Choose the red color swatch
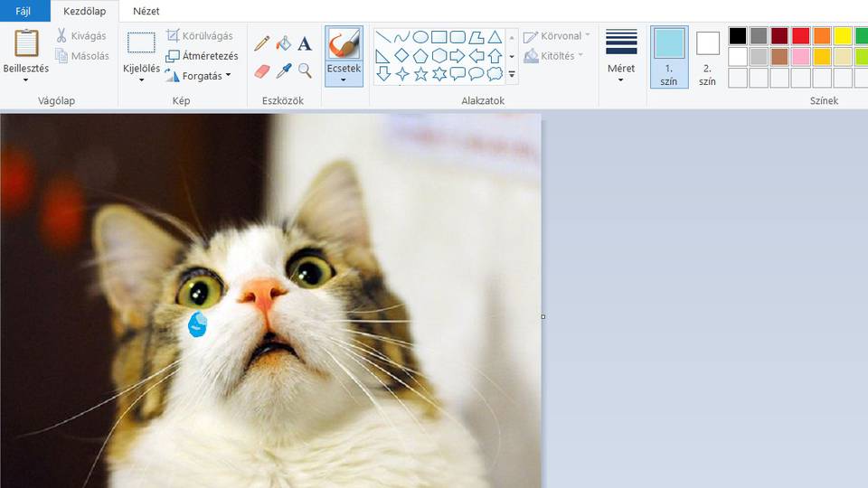 [800, 36]
